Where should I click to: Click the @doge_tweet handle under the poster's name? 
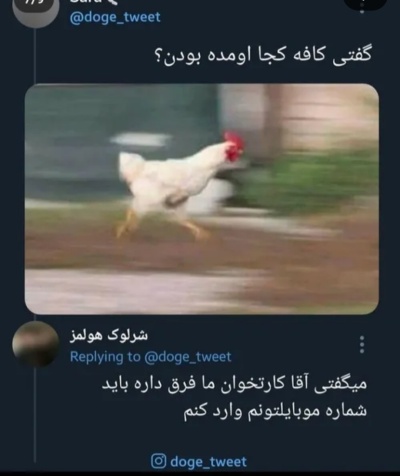coord(115,17)
